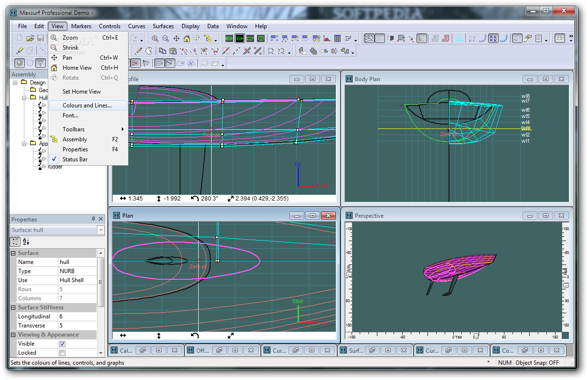Click the Assembly tree toolbar icon

pyautogui.click(x=207, y=39)
